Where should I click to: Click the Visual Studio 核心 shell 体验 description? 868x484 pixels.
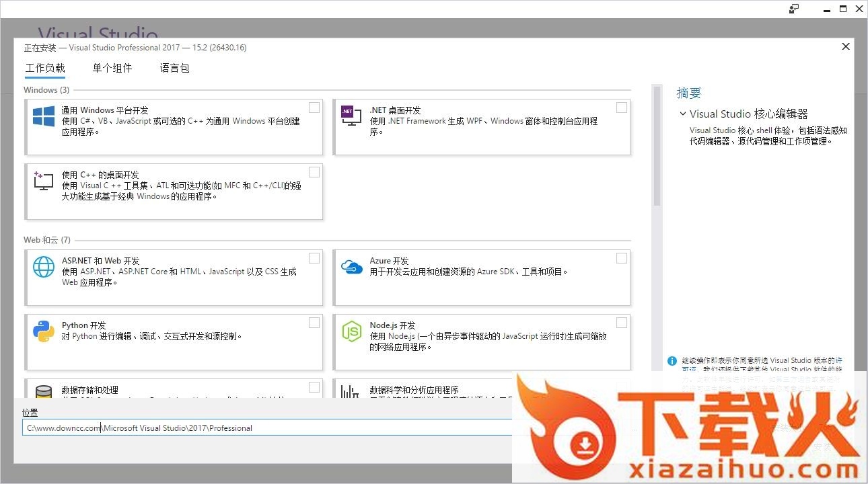768,136
